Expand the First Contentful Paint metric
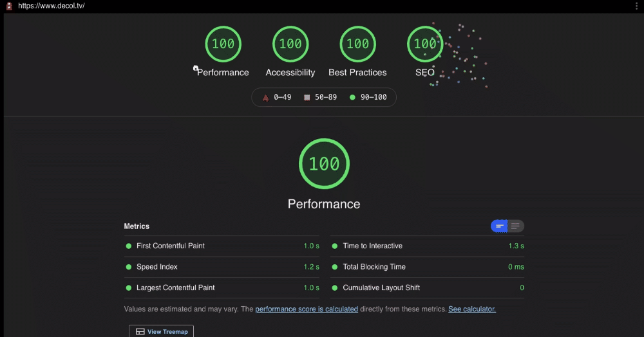The height and width of the screenshot is (337, 644). tap(171, 246)
